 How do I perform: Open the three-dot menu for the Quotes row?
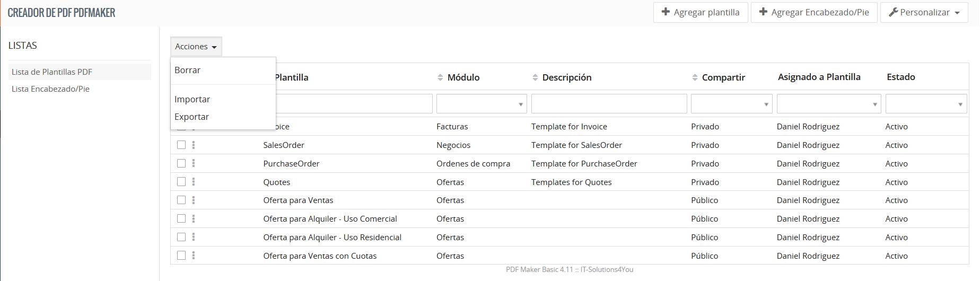tap(194, 182)
